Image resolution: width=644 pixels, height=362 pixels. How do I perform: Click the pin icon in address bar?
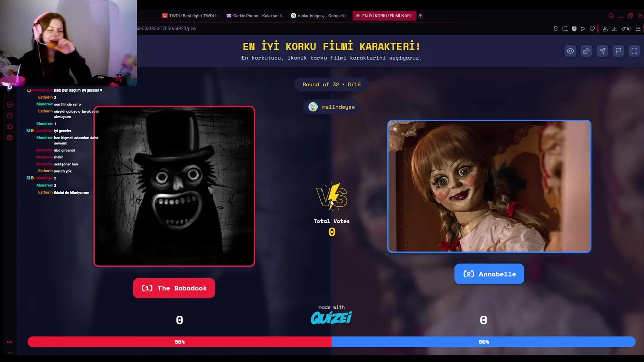(x=556, y=29)
